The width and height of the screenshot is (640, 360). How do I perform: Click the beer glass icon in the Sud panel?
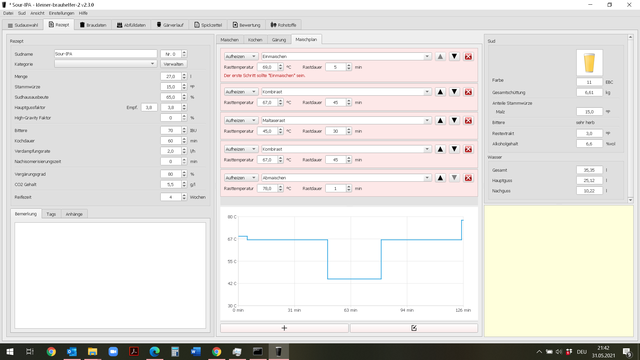tap(589, 63)
